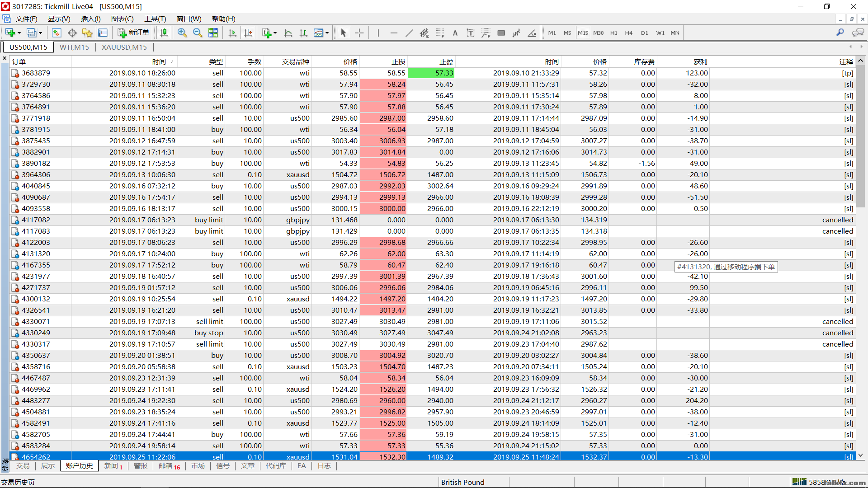Open the 邮箱 terminal tab

tap(169, 466)
